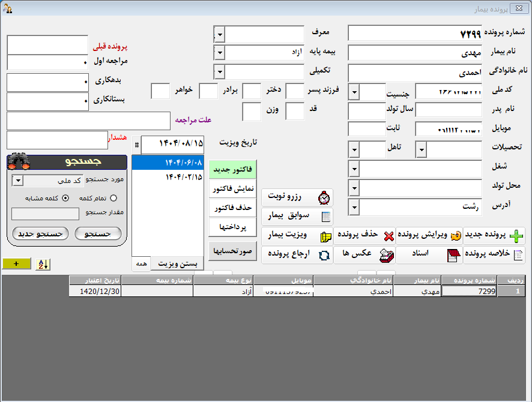Select visit date ۱۴۰۴/۰۲/۱۵ in list
This screenshot has width=532, height=402.
point(168,177)
